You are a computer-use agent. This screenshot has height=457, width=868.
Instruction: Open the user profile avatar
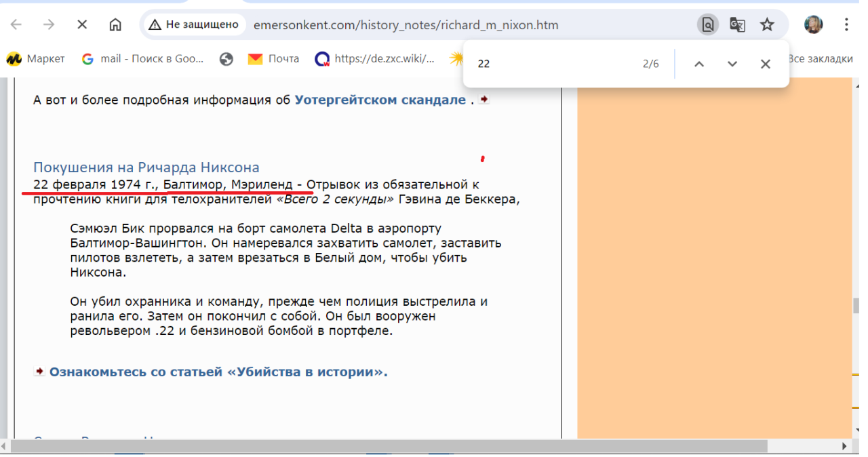[x=813, y=25]
